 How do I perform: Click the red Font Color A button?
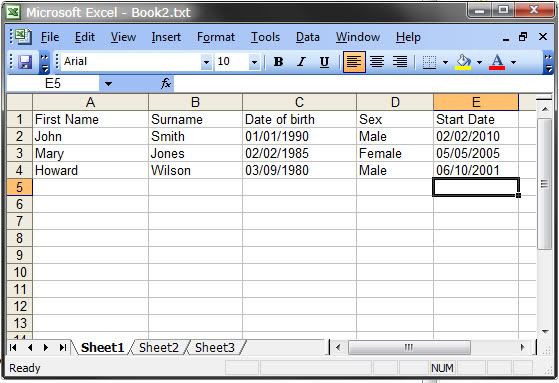click(x=497, y=62)
